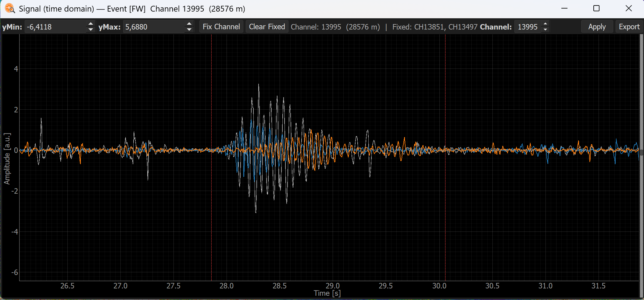Click the yMax value input field
644x300 pixels.
[x=154, y=27]
